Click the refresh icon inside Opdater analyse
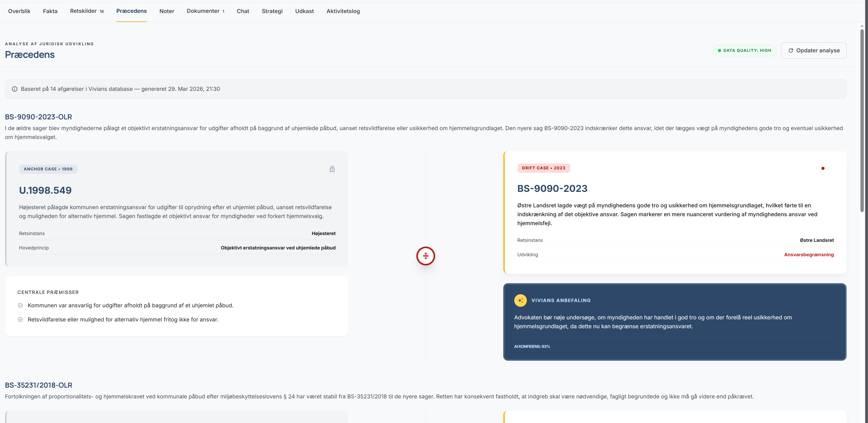 click(x=791, y=50)
